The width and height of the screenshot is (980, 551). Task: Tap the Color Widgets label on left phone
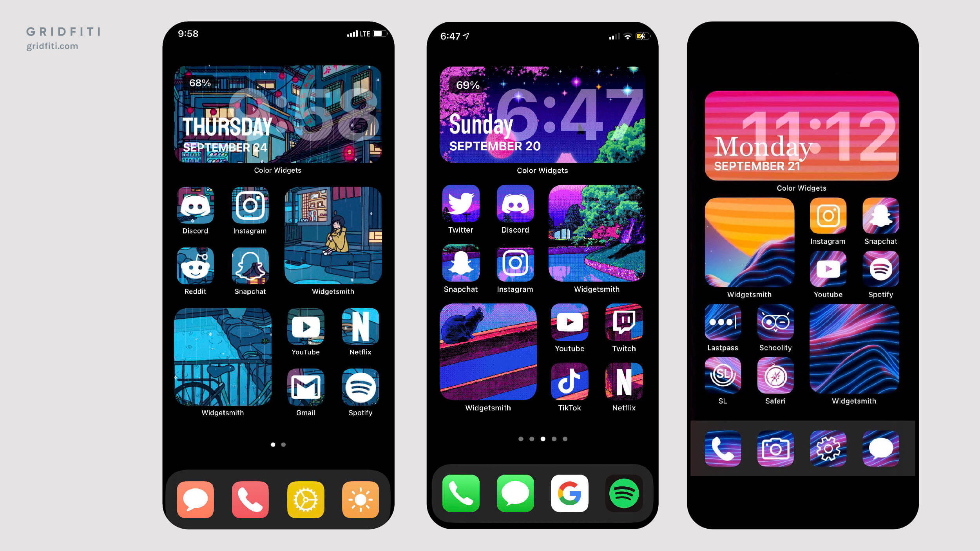click(278, 170)
